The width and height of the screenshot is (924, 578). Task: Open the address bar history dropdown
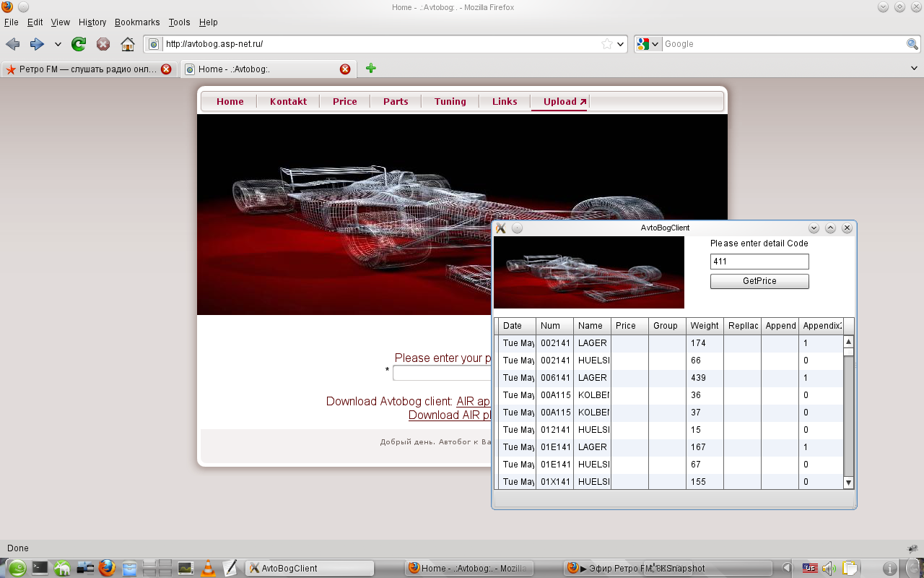point(621,44)
